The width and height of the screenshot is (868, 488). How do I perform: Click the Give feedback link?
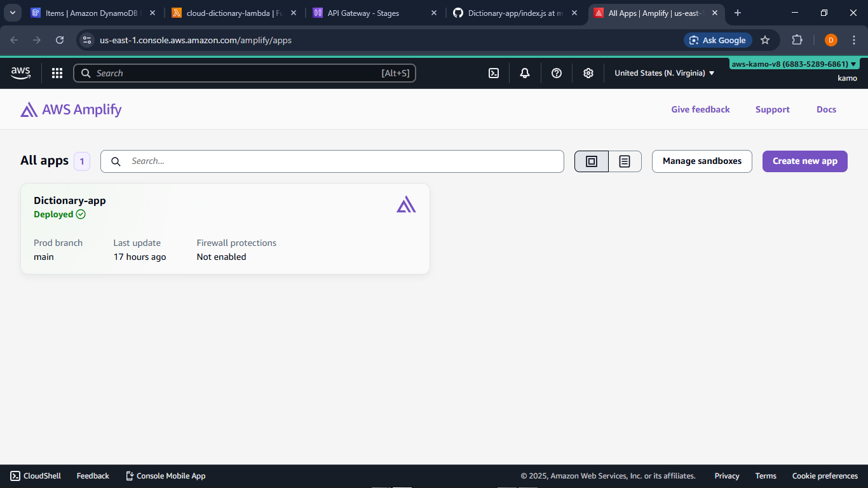click(x=700, y=109)
